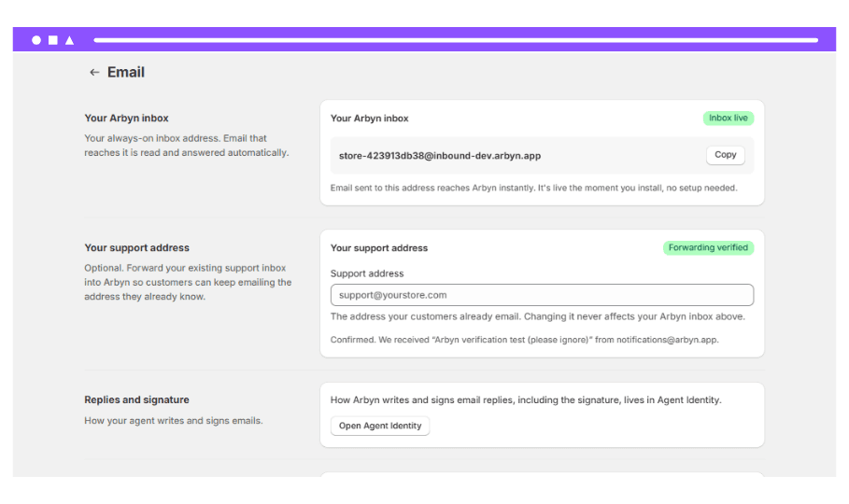Click 'Optional. Forward your existing support inbox' description
Viewport: 849px width, 504px height.
[188, 282]
